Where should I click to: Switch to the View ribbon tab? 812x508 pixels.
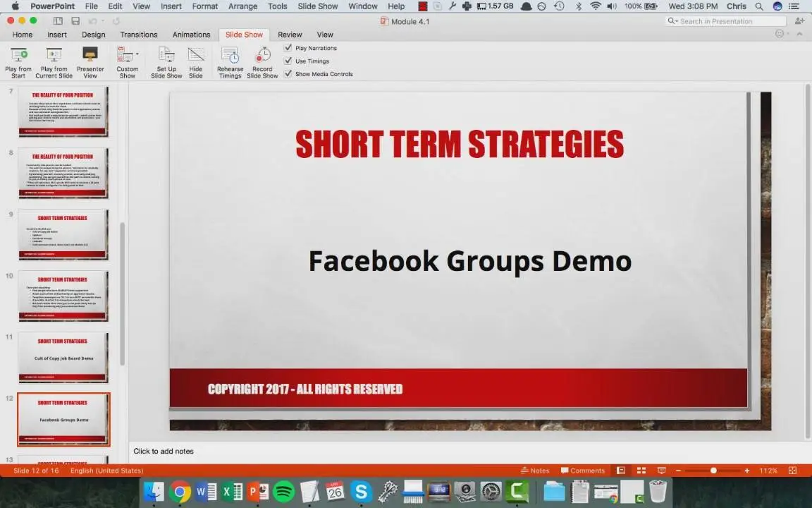click(325, 35)
